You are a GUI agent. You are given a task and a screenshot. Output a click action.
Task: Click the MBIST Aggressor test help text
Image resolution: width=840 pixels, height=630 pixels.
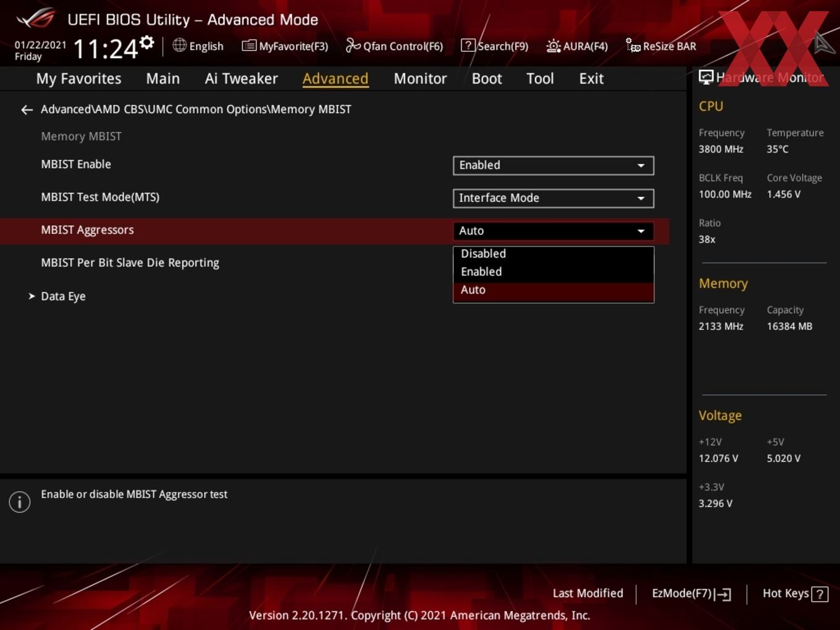[x=134, y=495]
